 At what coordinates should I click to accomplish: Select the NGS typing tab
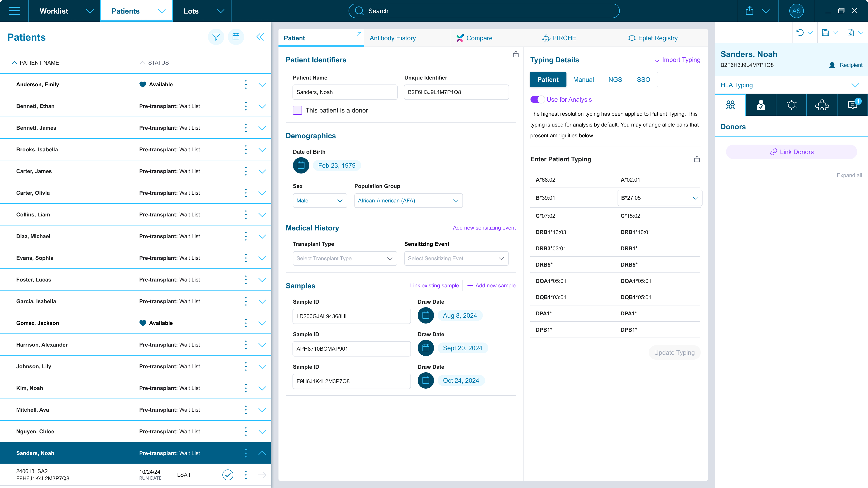[615, 80]
